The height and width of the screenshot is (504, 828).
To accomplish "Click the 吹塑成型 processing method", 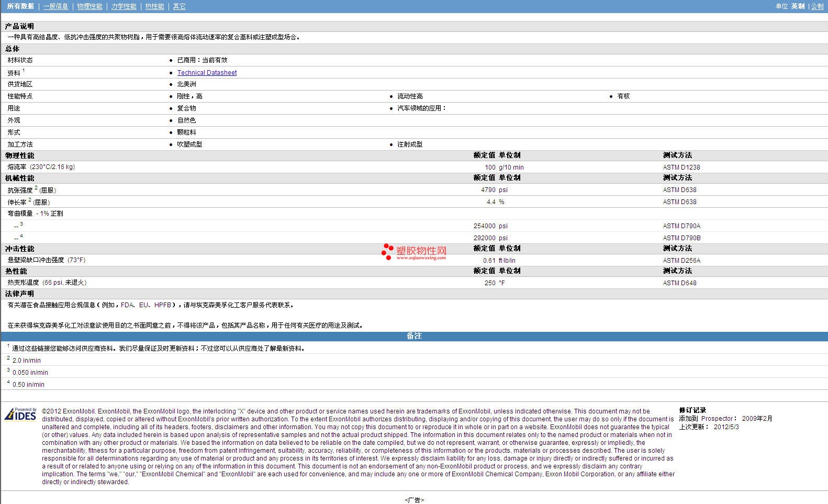I will [189, 144].
